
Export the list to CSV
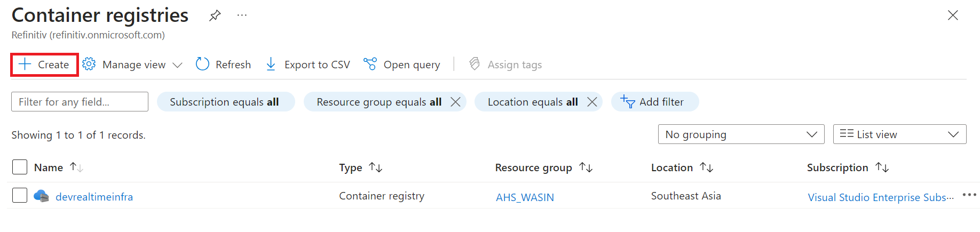pyautogui.click(x=308, y=65)
